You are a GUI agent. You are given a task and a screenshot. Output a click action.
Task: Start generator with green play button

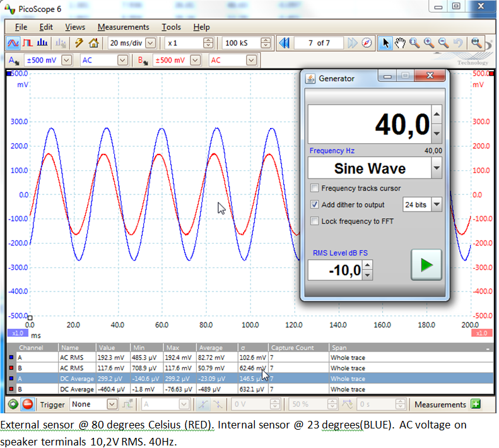coord(426,265)
